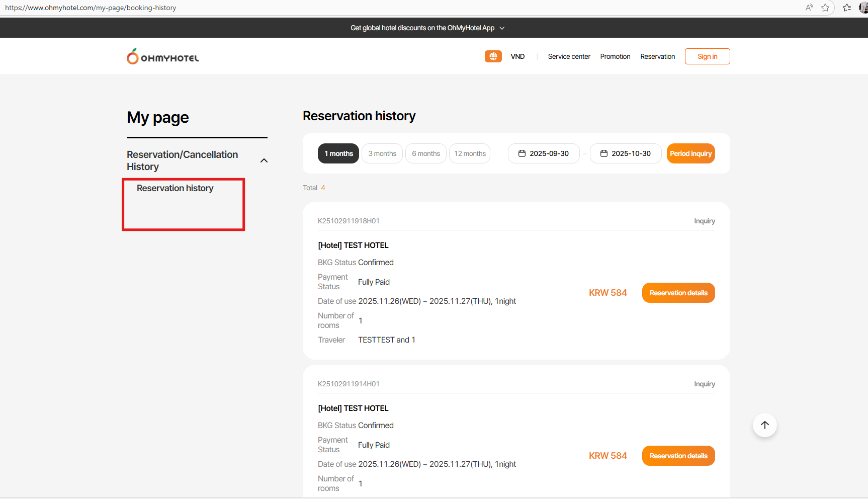Select the 3 months period filter
The height and width of the screenshot is (499, 868).
382,153
